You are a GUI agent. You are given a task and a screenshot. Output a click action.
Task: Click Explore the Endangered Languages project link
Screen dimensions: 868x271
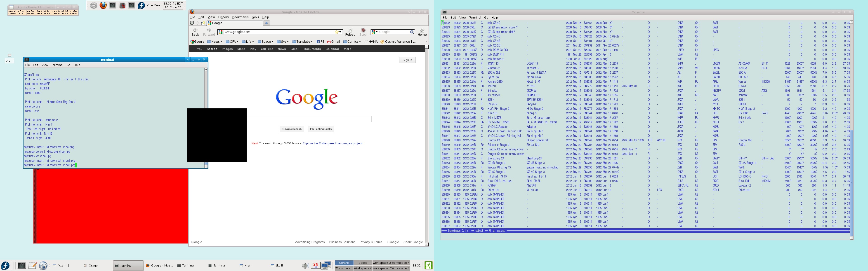click(332, 143)
